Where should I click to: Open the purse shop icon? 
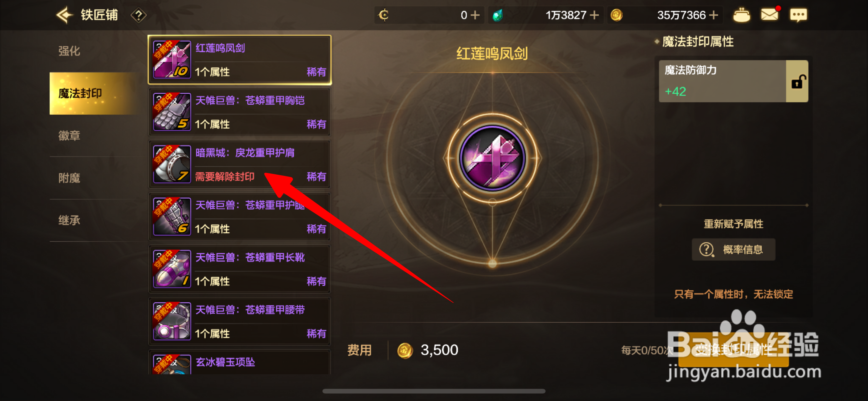741,15
